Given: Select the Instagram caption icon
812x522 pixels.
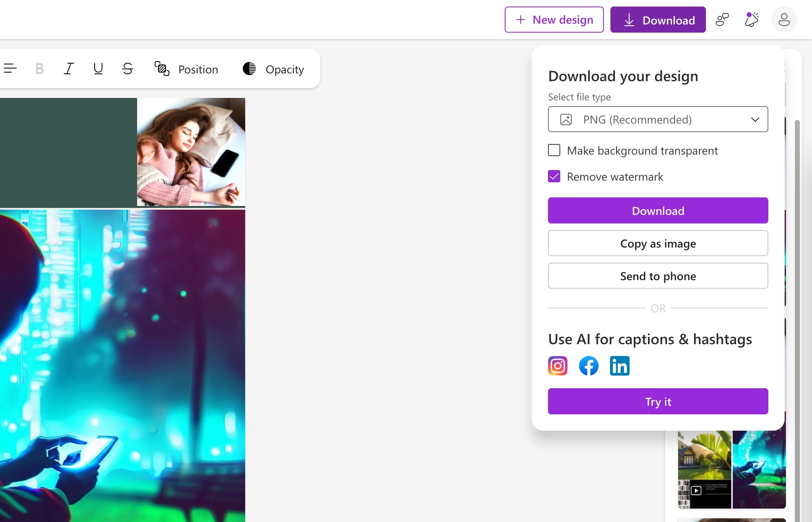Looking at the screenshot, I should [x=557, y=366].
